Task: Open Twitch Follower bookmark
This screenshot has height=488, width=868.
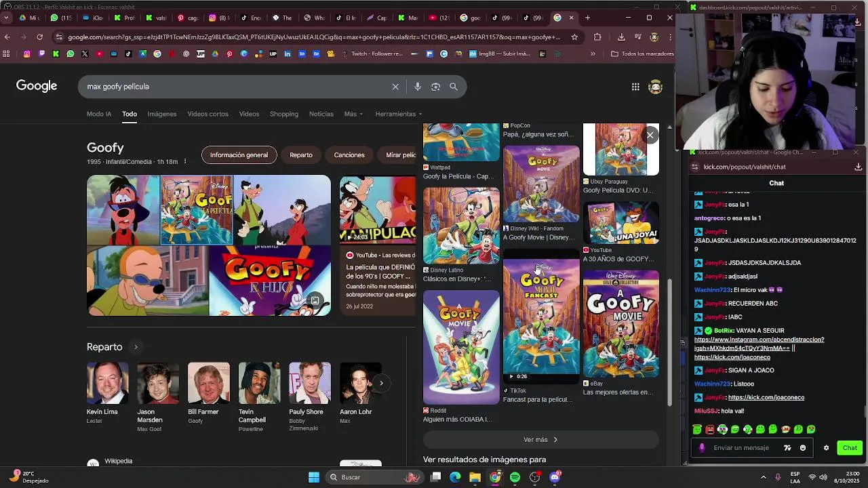Action: 372,54
